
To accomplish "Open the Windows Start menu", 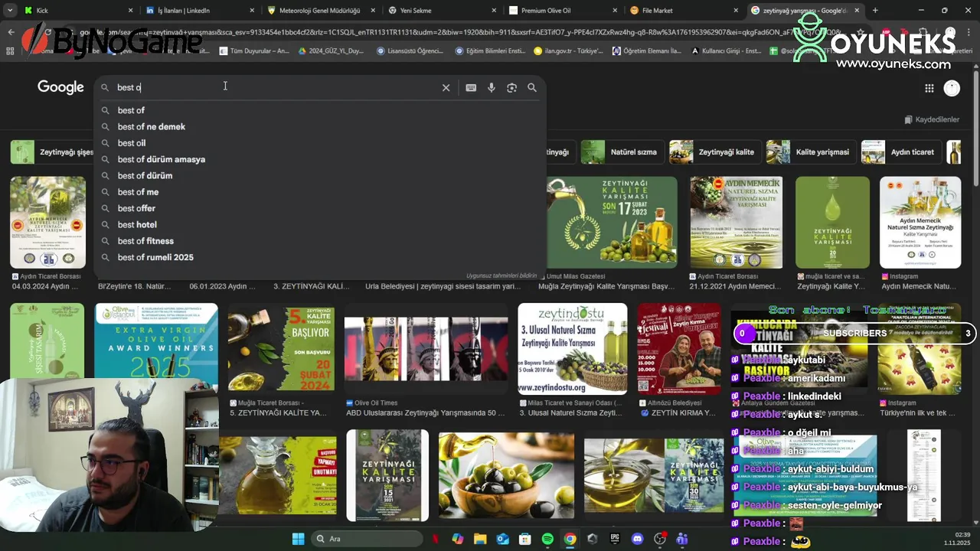I will pos(298,539).
